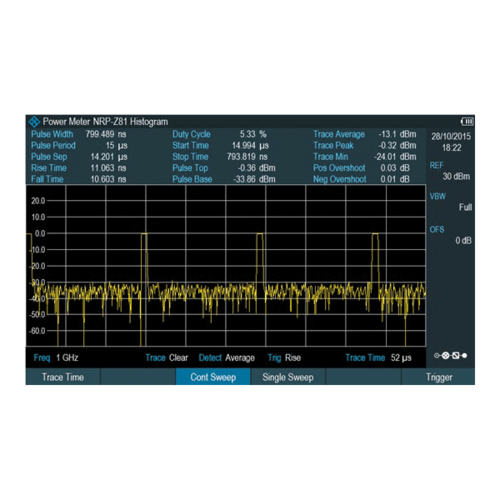Click the Pulse Sep 14.201 µs reading
This screenshot has height=500, width=500.
79,157
